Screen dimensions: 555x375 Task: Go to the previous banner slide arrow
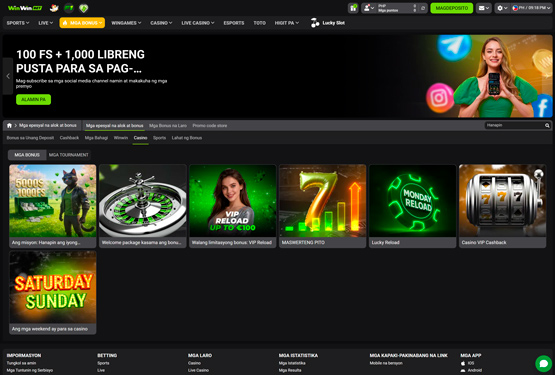tap(8, 76)
